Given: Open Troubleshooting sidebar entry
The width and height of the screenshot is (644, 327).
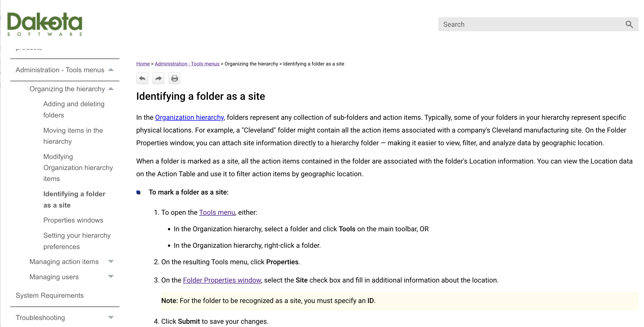Looking at the screenshot, I should (x=40, y=318).
